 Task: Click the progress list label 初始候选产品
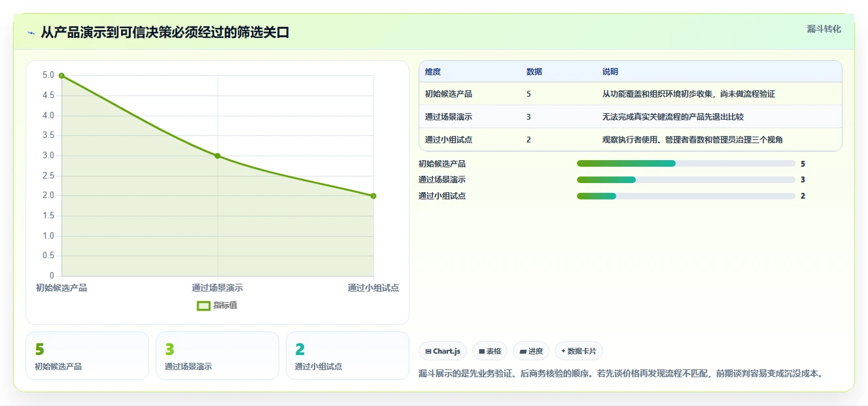442,164
